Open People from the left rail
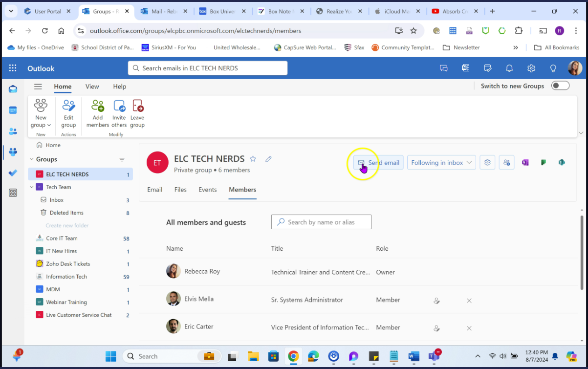 click(13, 131)
